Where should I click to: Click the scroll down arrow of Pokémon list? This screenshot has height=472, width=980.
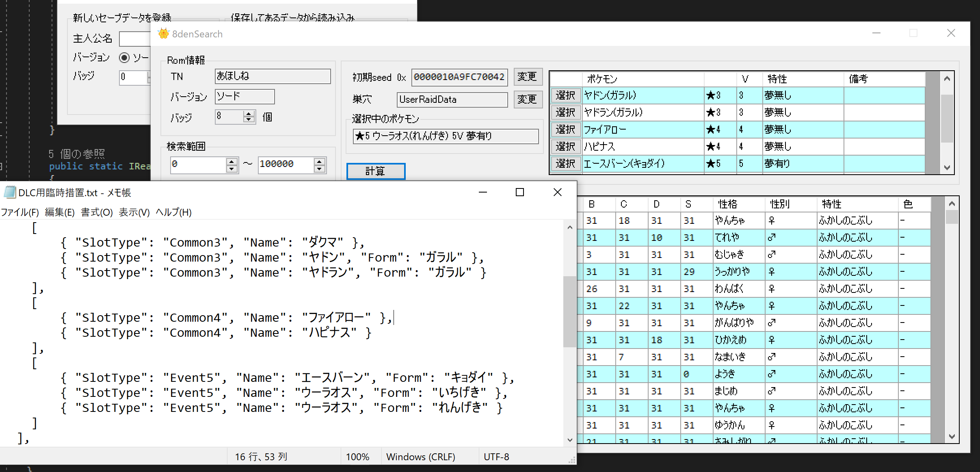[x=947, y=168]
